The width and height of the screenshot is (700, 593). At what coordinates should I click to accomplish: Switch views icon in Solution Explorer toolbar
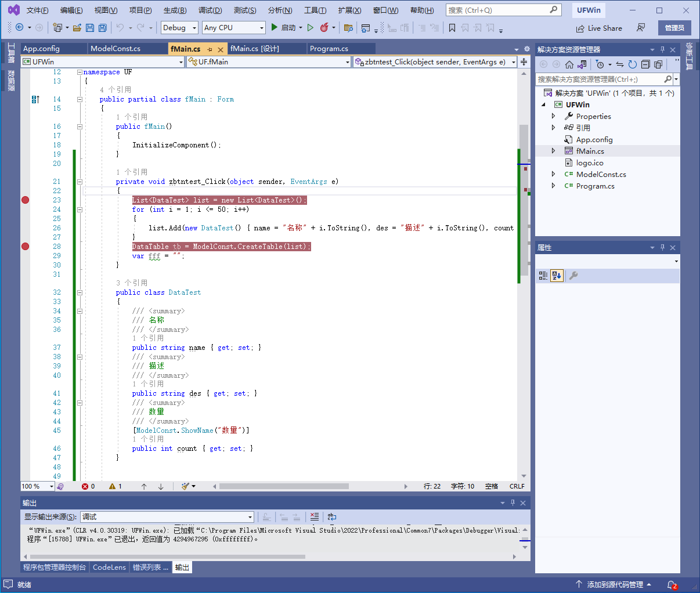click(x=582, y=64)
